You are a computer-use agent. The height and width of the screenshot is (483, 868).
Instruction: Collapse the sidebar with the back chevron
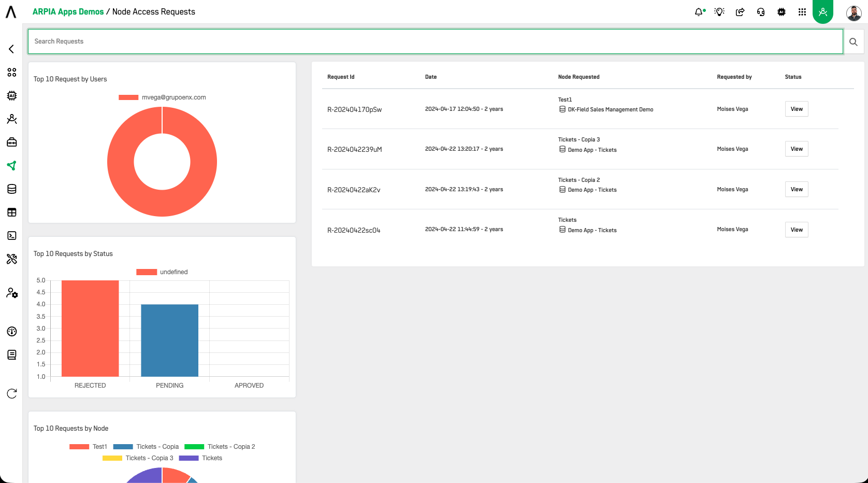tap(11, 49)
